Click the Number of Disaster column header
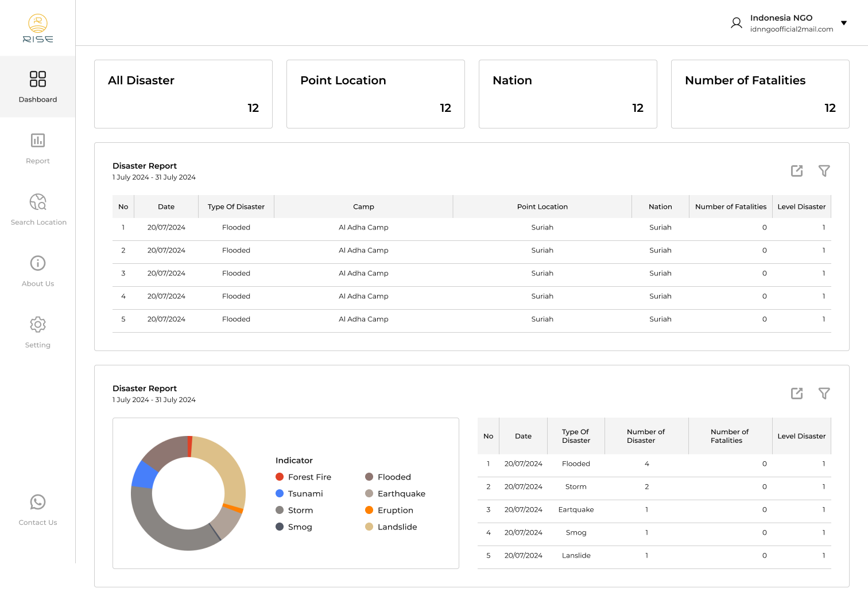The width and height of the screenshot is (868, 600). 646,436
